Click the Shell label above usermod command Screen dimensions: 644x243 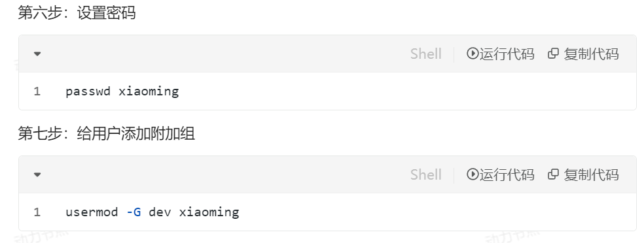coord(425,174)
